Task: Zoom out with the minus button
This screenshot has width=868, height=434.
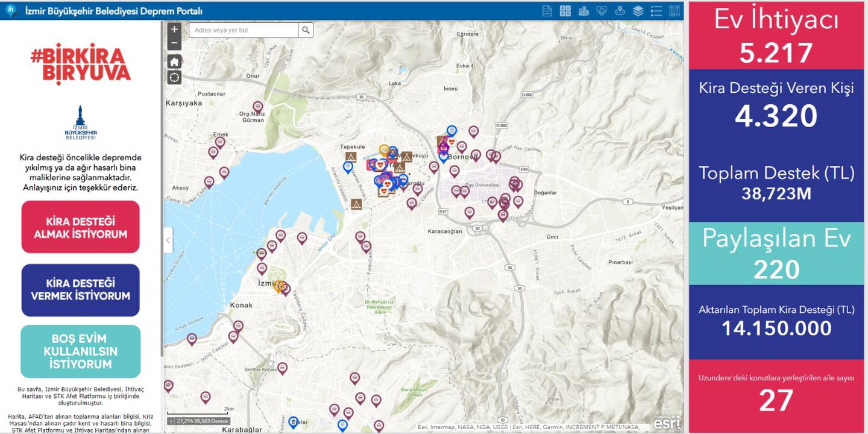Action: (174, 43)
